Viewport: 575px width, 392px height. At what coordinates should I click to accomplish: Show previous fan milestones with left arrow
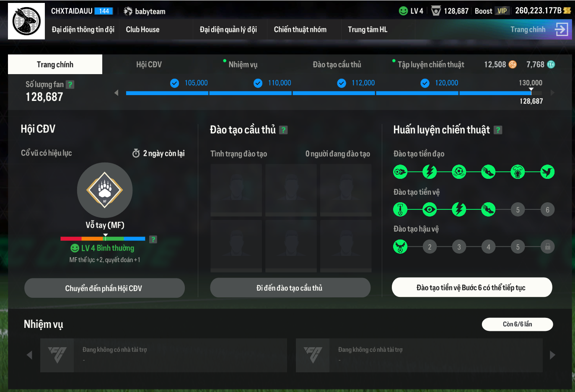coord(116,93)
